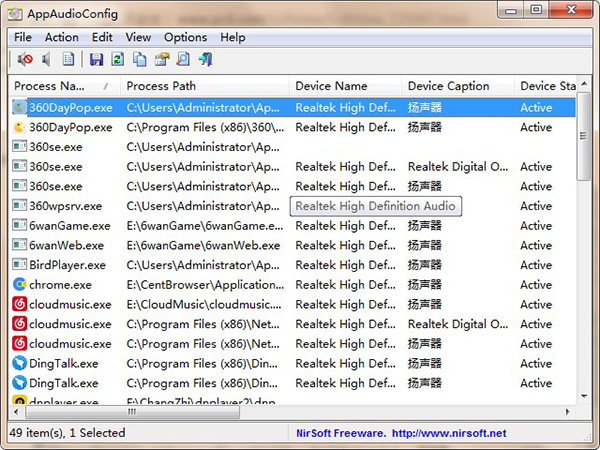The height and width of the screenshot is (450, 600).
Task: Refresh the process list via toolbar icon
Action: pyautogui.click(x=117, y=59)
